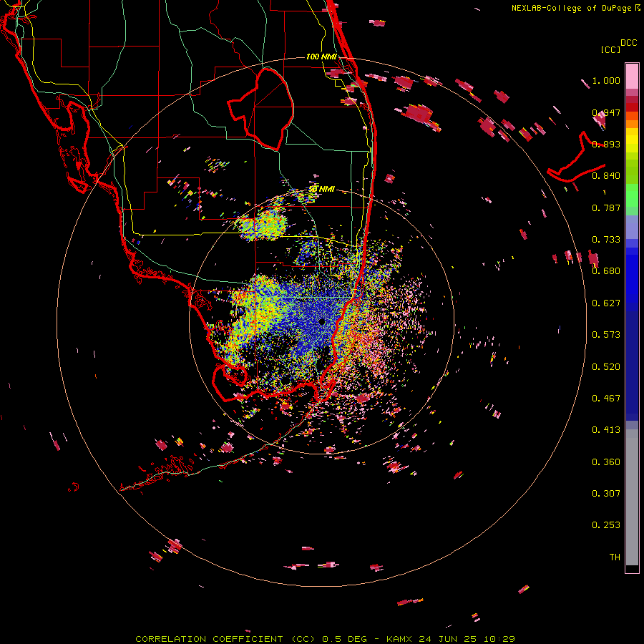Pick the pink top segment of the color bar

(632, 76)
